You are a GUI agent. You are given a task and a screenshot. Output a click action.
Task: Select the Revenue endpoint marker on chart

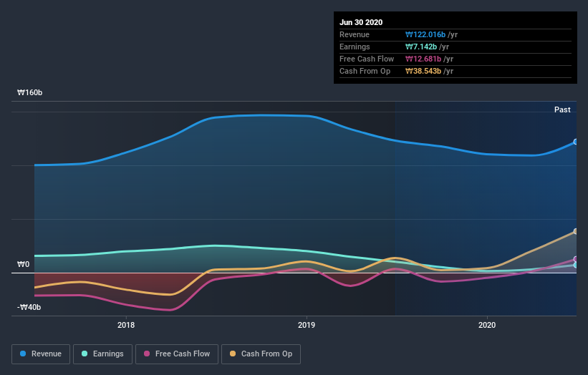(x=576, y=142)
